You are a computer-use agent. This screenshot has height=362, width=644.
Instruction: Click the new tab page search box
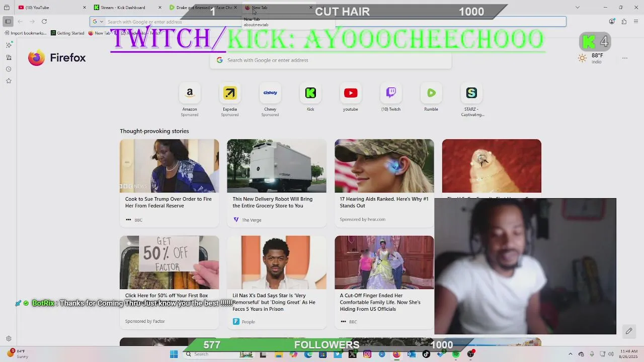pyautogui.click(x=331, y=60)
